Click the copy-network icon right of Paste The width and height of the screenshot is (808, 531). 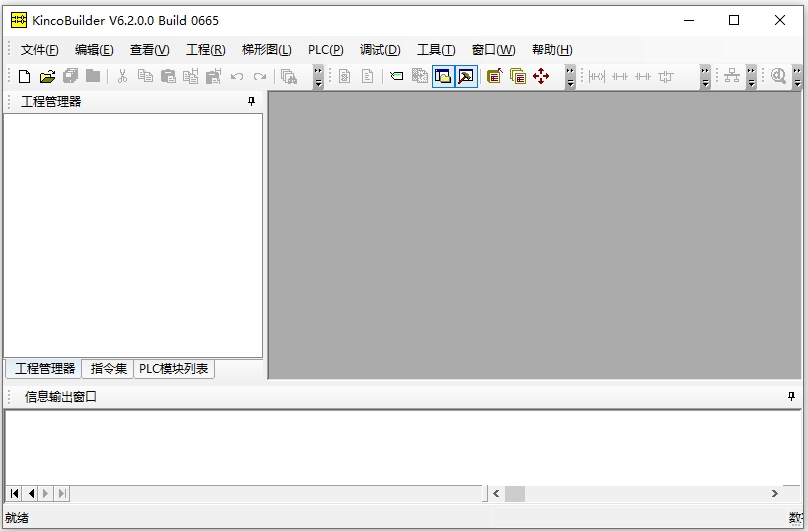pos(191,76)
